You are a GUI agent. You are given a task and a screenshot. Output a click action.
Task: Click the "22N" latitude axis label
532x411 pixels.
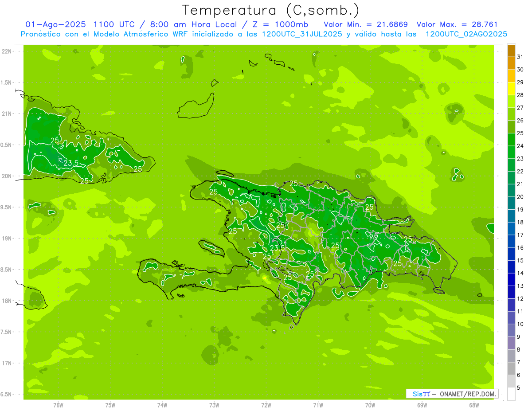(x=7, y=51)
